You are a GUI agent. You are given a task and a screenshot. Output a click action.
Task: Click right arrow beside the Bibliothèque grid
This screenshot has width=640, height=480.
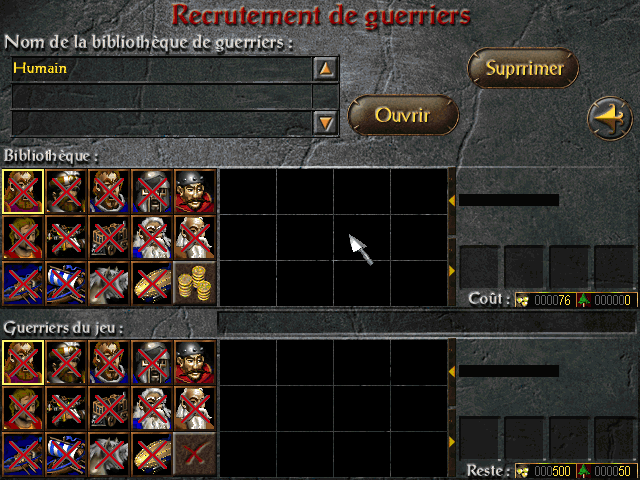pos(452,271)
